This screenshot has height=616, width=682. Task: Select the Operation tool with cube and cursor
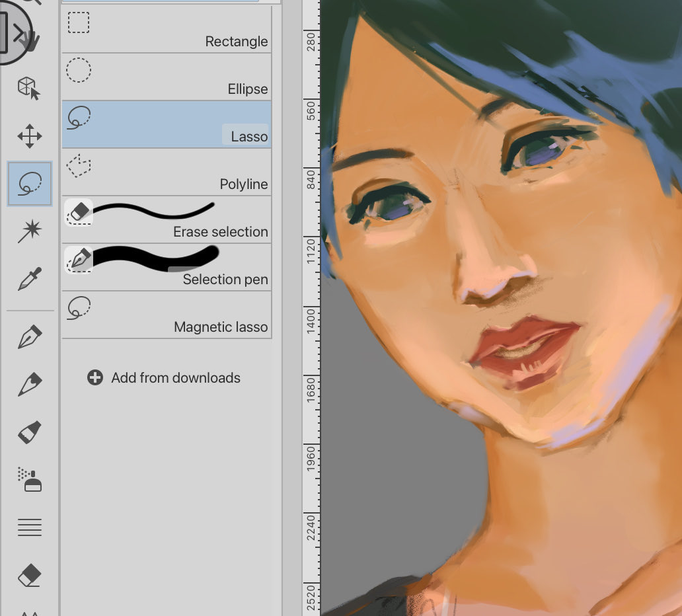29,89
